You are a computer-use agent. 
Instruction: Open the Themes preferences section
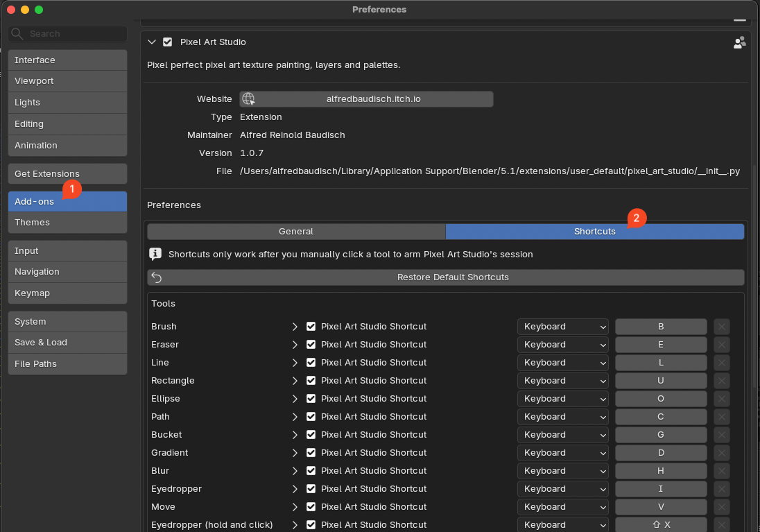point(67,222)
